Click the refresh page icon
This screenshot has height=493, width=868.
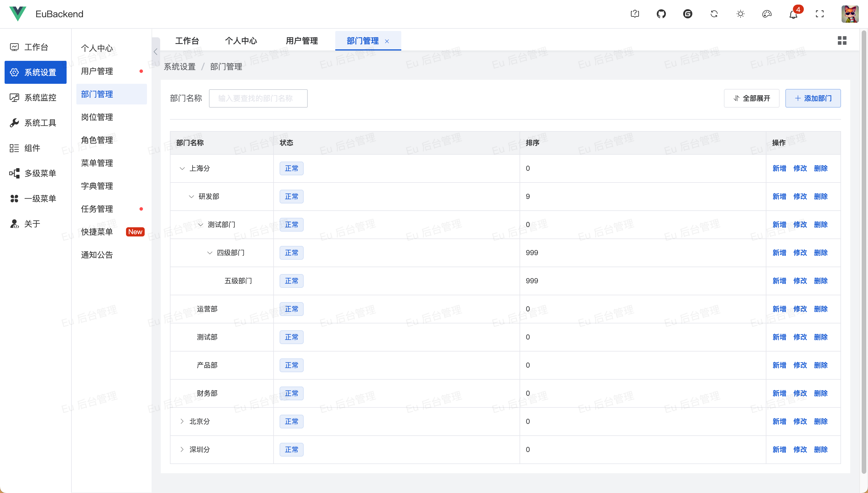[714, 14]
